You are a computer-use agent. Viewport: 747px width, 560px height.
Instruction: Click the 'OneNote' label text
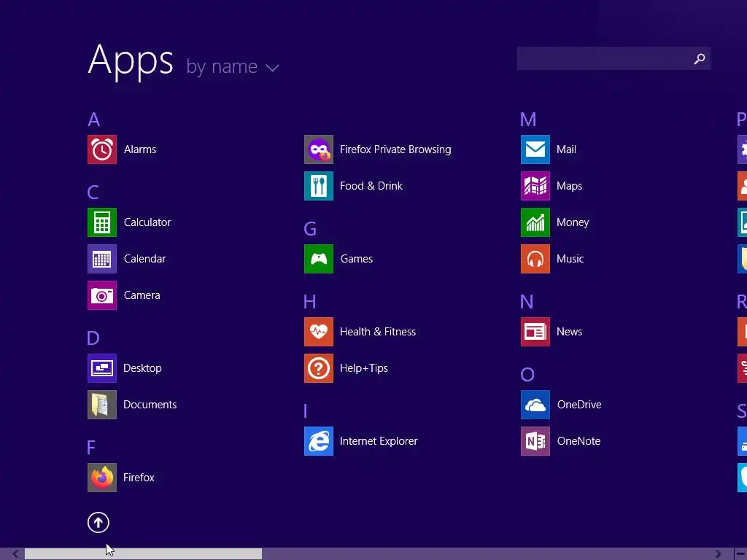(x=578, y=441)
